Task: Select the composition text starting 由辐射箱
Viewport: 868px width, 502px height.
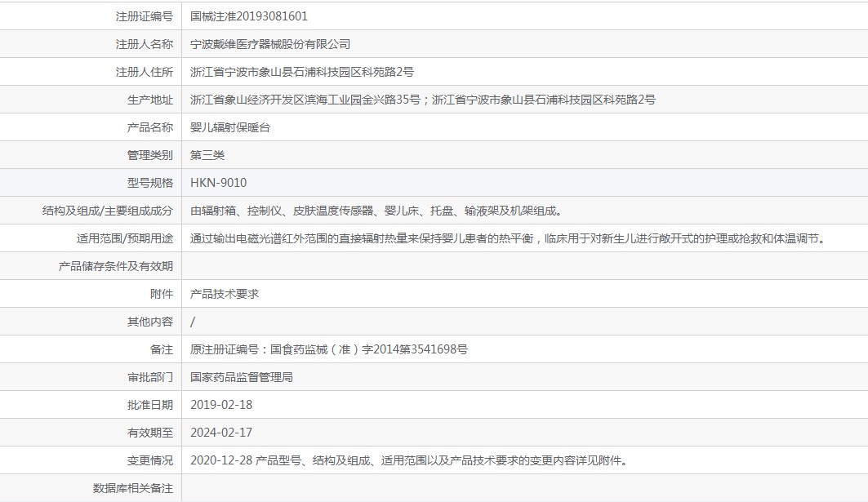Action: coord(377,211)
